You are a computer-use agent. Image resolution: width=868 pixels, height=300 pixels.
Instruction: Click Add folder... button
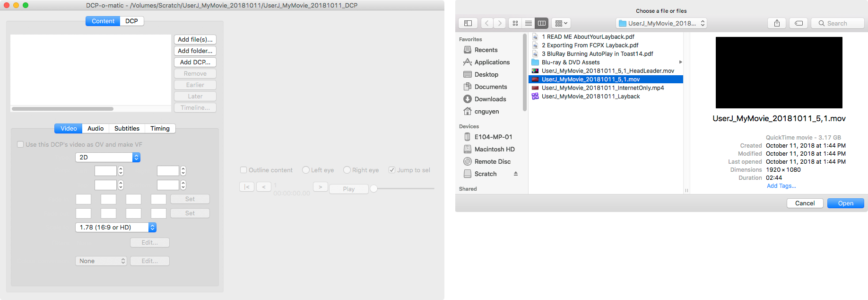tap(195, 51)
